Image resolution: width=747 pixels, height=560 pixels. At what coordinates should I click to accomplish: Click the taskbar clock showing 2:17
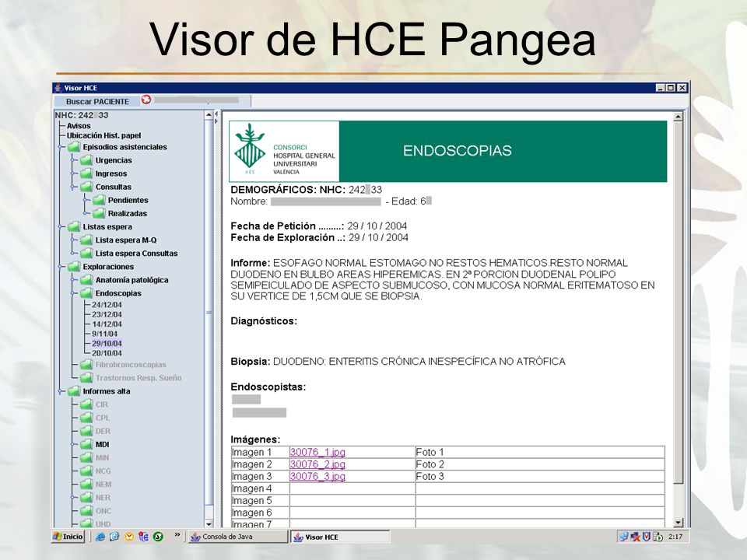click(x=675, y=537)
